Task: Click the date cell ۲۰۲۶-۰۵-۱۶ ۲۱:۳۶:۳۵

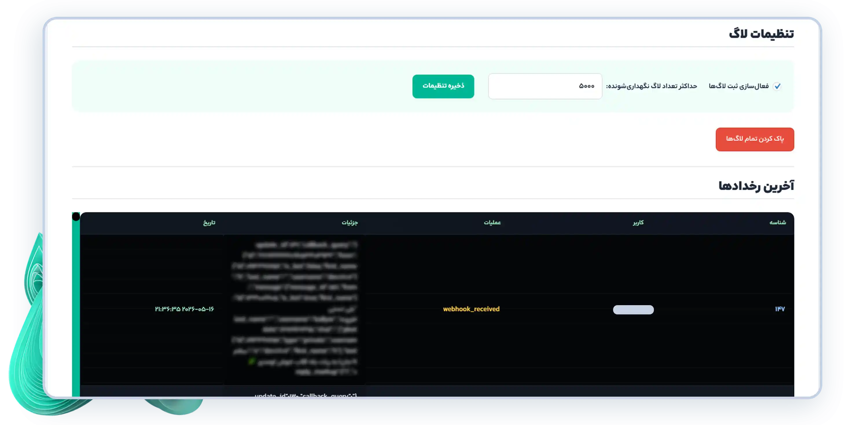Action: [x=184, y=309]
